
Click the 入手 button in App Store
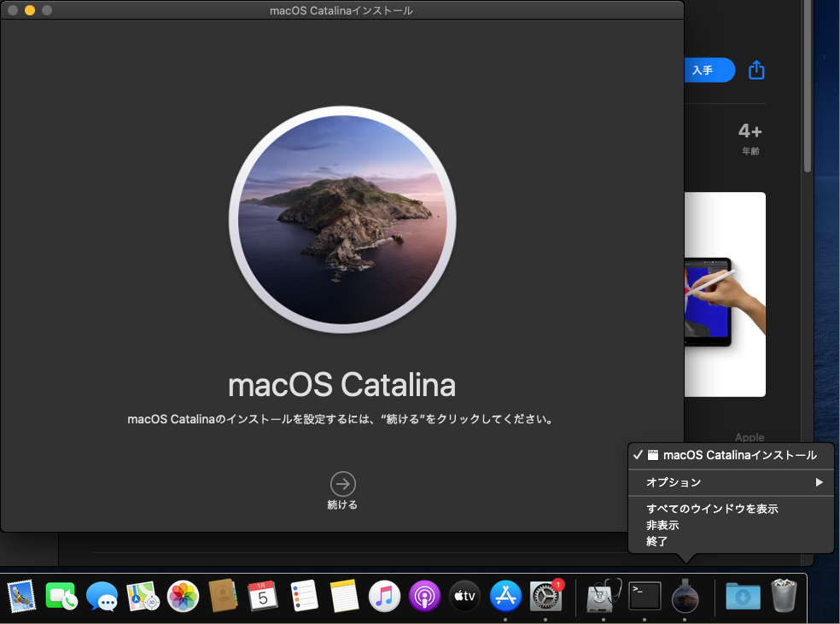(709, 70)
